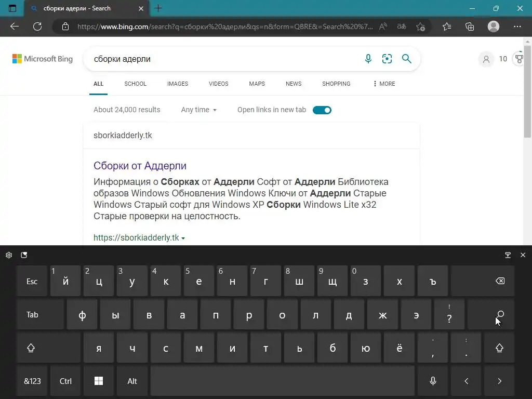
Task: Open the Favorites list icon
Action: 447,26
